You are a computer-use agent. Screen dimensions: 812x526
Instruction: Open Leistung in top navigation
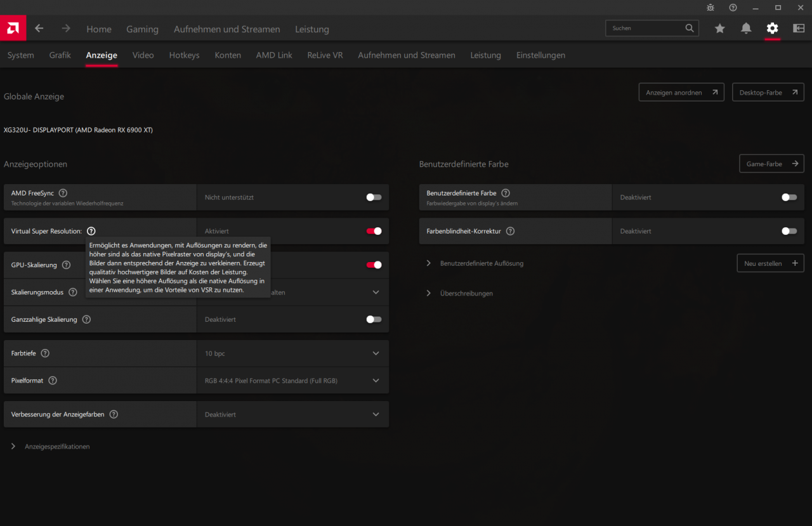point(312,29)
